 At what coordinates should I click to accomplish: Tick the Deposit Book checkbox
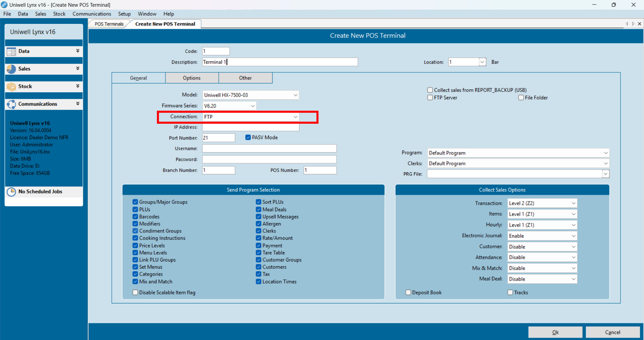[x=408, y=292]
